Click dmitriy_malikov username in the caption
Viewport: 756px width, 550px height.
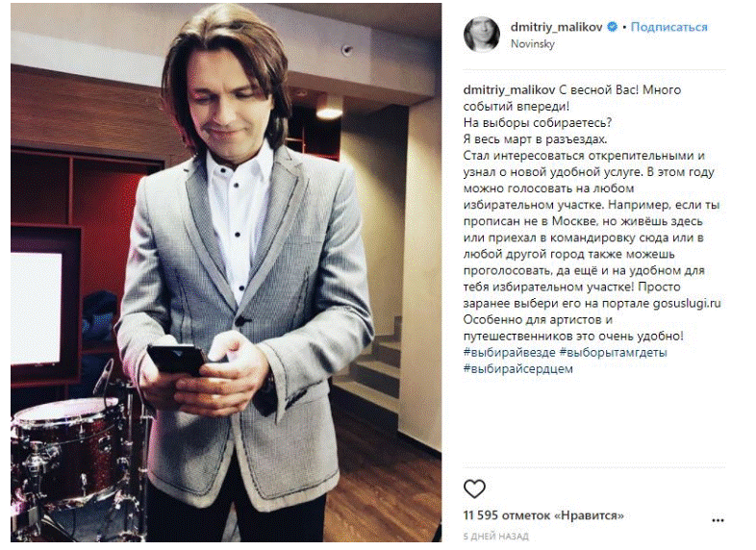click(509, 90)
